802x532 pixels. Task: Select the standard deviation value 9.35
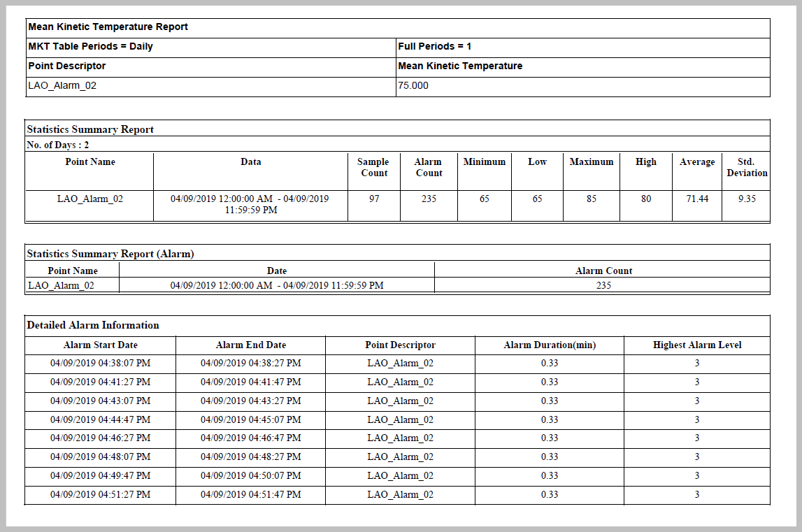click(x=746, y=199)
